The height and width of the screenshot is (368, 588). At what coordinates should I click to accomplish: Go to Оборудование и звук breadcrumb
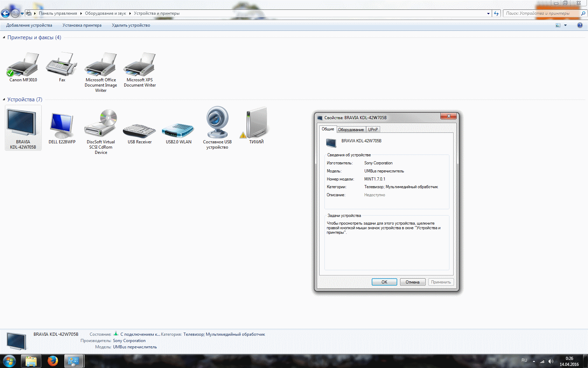coord(105,13)
